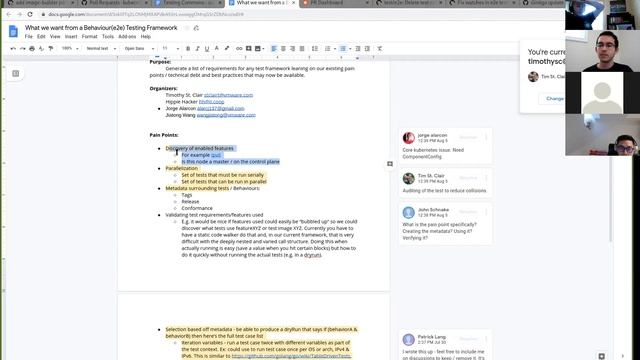This screenshot has height=360, width=640.
Task: Toggle italic formatting
Action: click(x=197, y=49)
